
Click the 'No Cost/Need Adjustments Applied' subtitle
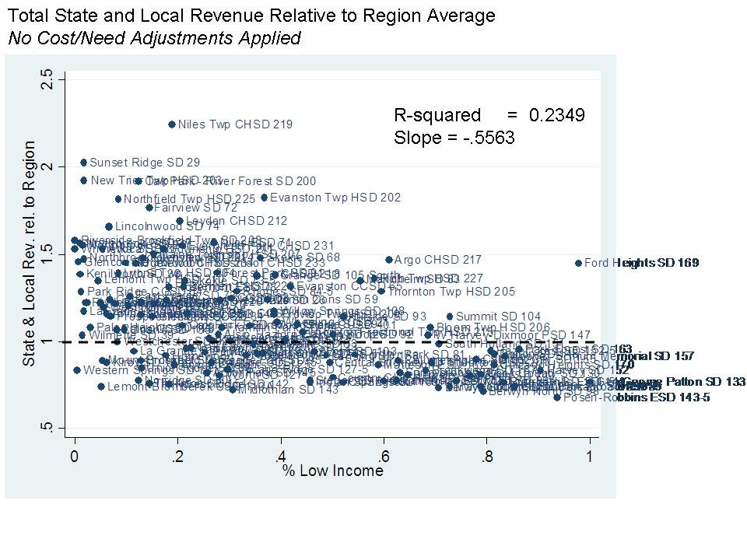(153, 38)
